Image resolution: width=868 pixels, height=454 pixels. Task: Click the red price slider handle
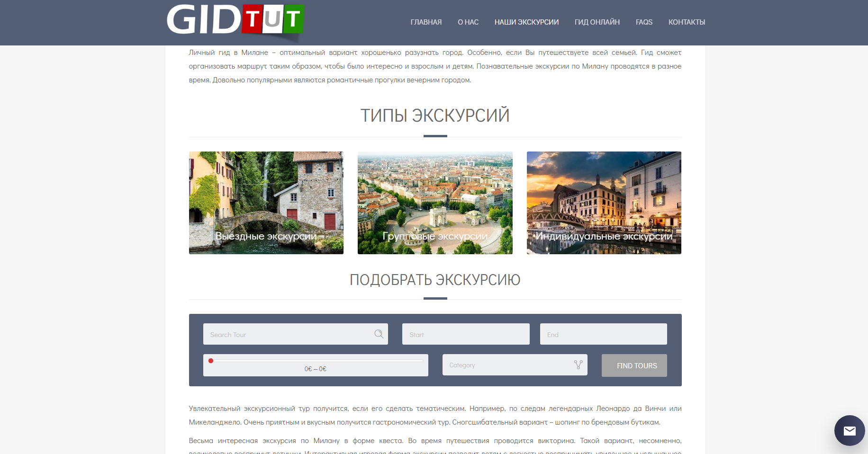[x=211, y=361]
